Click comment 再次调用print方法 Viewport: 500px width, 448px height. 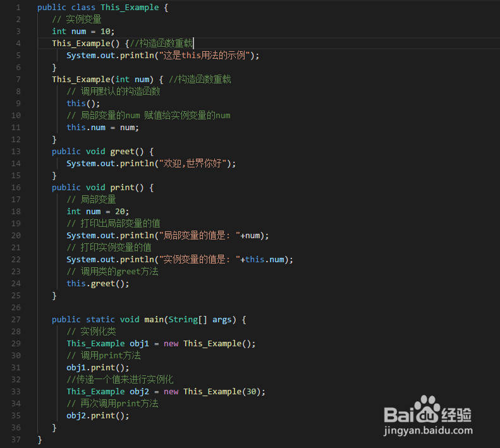click(x=113, y=404)
